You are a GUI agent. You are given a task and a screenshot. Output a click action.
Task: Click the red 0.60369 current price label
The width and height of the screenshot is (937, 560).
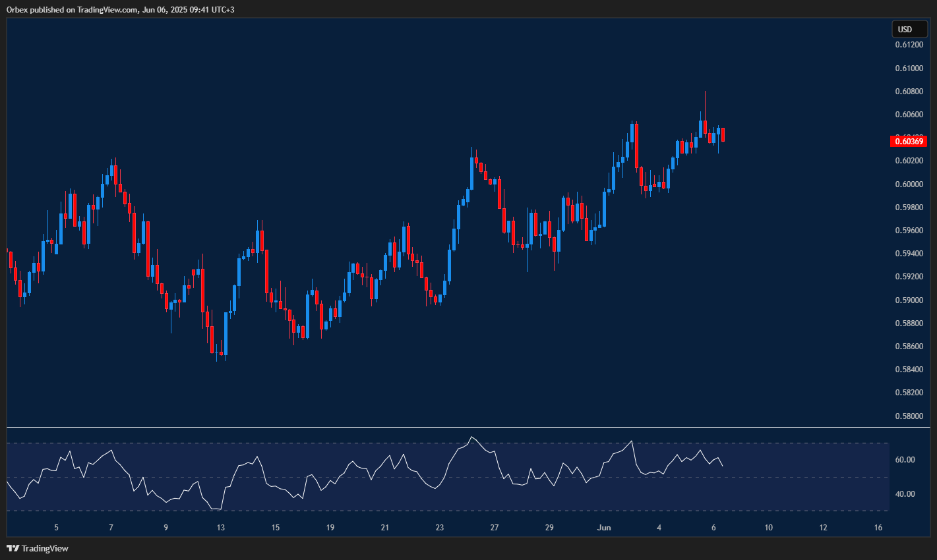pos(908,141)
